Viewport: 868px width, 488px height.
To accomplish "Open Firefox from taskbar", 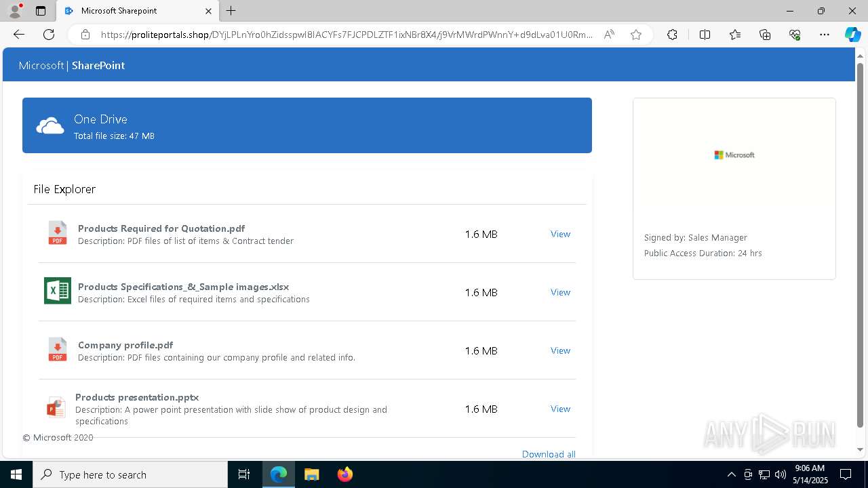I will coord(344,474).
